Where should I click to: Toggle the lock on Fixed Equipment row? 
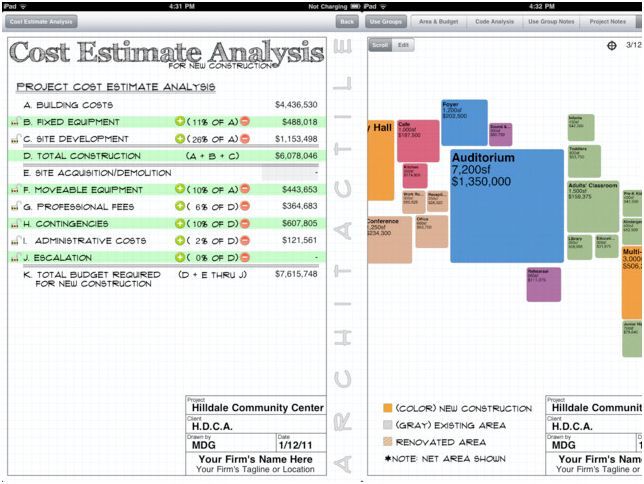[15, 122]
